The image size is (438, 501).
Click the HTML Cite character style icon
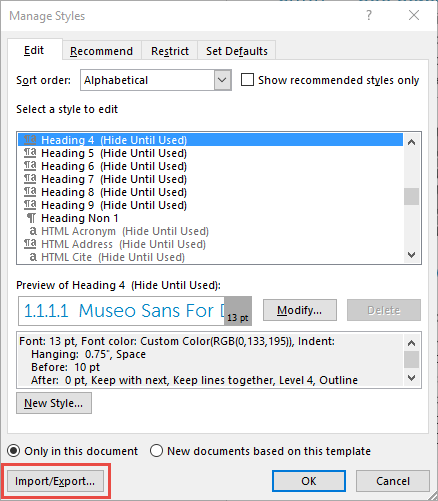(33, 257)
